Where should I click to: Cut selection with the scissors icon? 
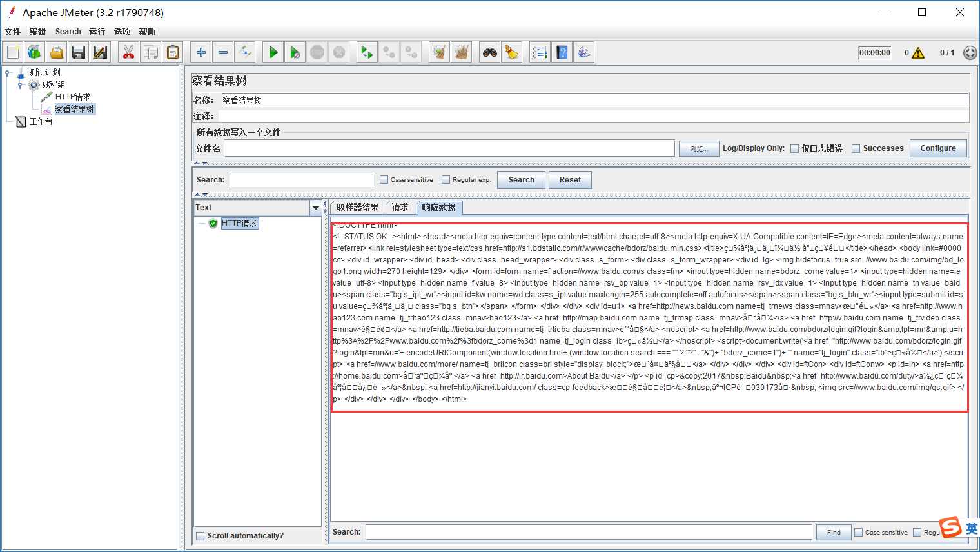tap(129, 52)
